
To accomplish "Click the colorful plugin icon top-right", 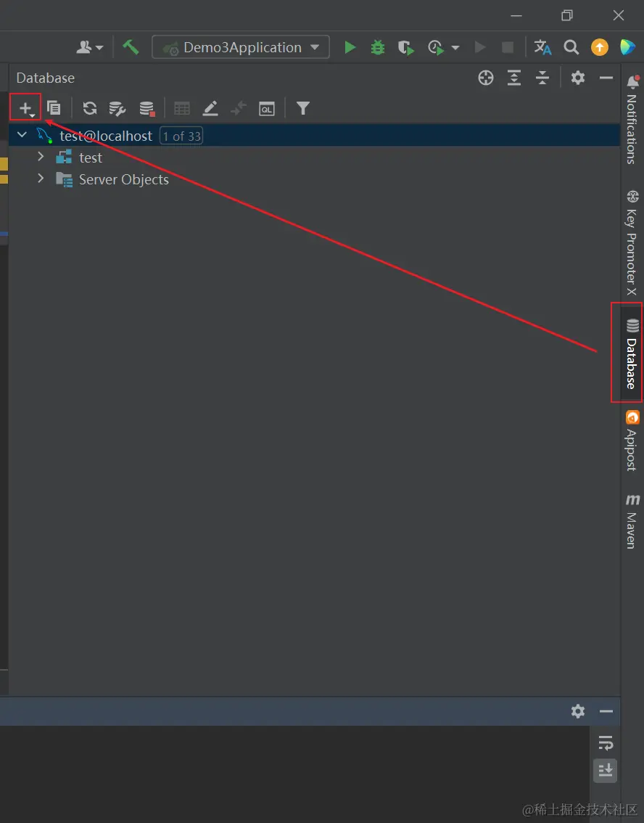I will [627, 47].
